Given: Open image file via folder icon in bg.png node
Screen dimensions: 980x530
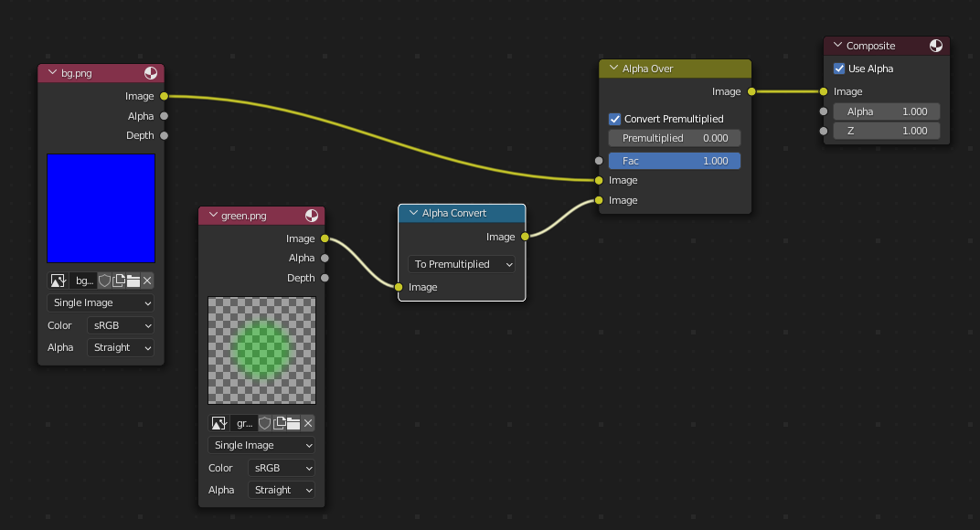Looking at the screenshot, I should click(133, 281).
